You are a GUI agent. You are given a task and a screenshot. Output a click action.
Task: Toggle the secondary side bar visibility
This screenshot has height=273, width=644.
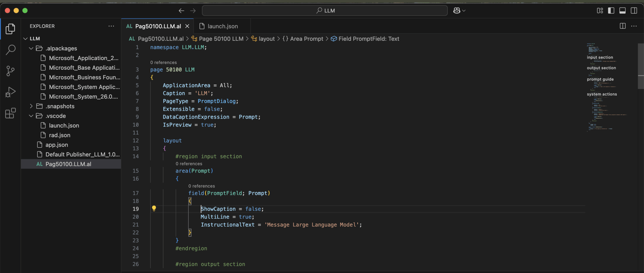634,11
